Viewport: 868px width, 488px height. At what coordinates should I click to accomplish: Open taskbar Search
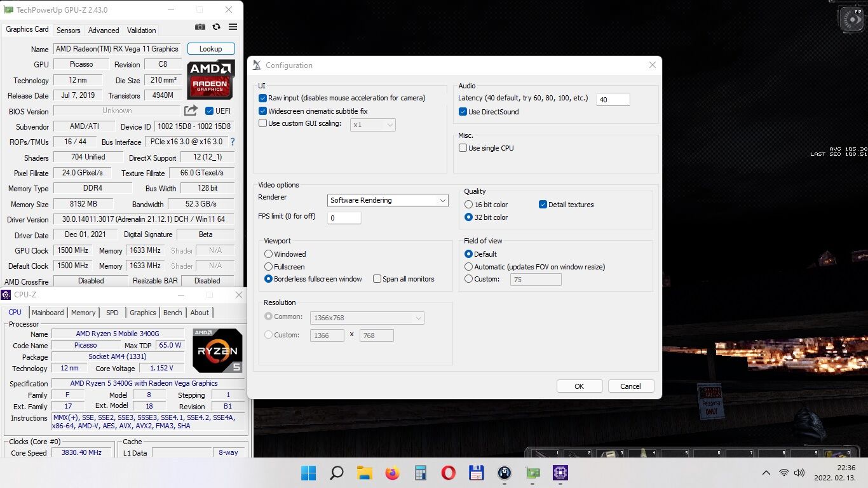click(336, 473)
